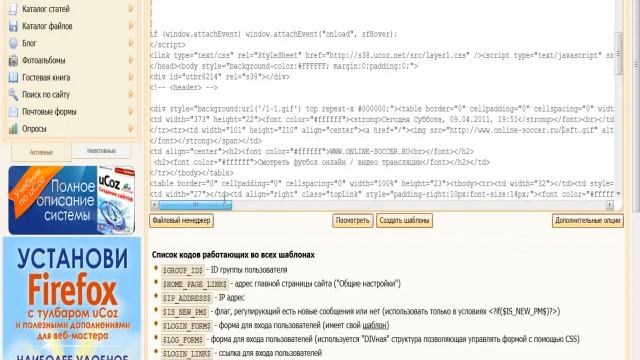Click the Список кодов работающих heading
640x360 pixels.
[x=233, y=255]
